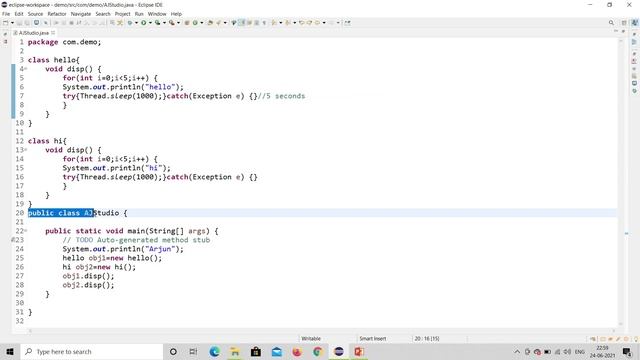The height and width of the screenshot is (360, 640).
Task: Collapse the hello disp() method at line 4
Action: pos(26,69)
